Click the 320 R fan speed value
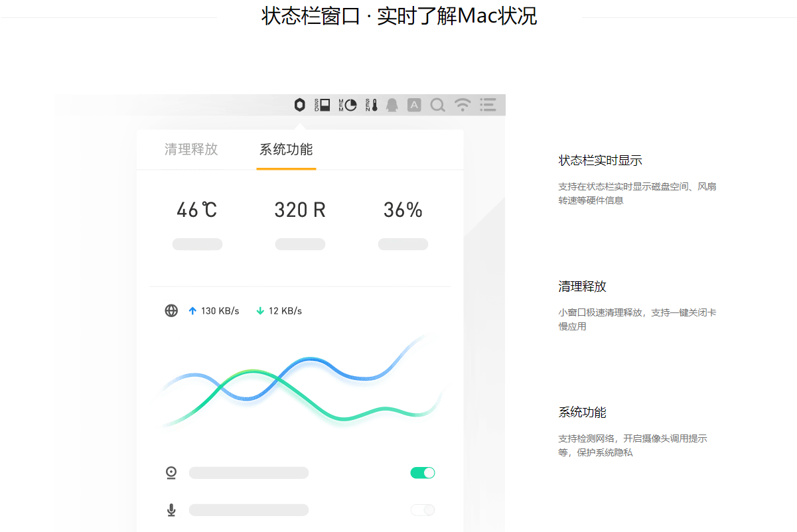Image resolution: width=797 pixels, height=532 pixels. coord(300,210)
